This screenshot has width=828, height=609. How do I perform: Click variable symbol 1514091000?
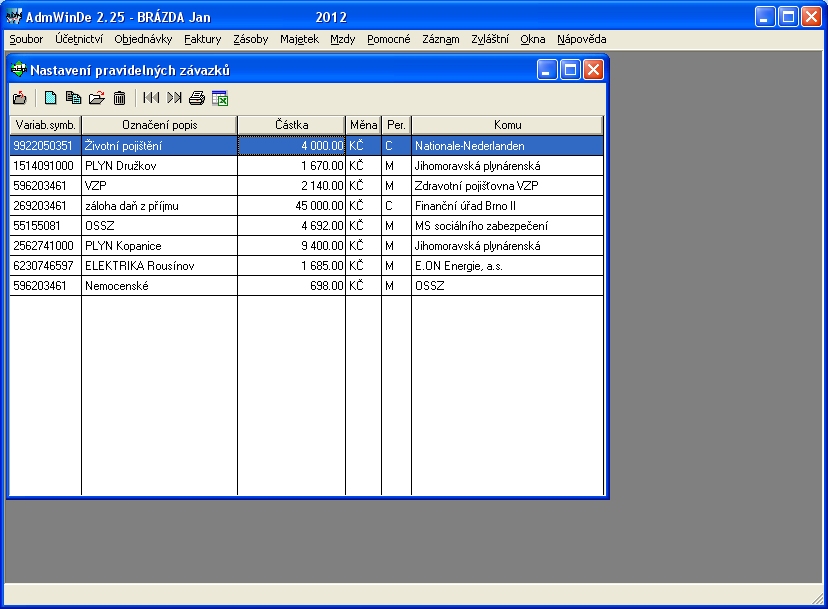tap(45, 166)
